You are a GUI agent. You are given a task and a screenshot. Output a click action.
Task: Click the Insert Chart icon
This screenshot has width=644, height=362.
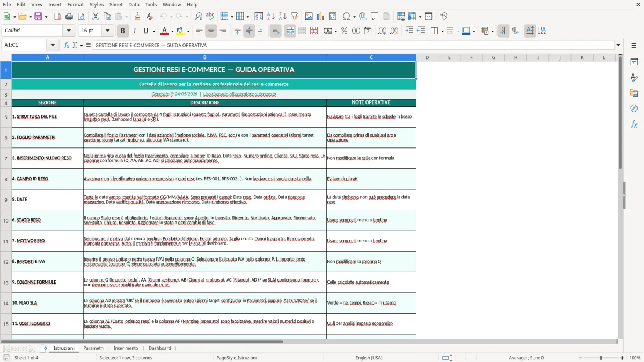(x=321, y=17)
